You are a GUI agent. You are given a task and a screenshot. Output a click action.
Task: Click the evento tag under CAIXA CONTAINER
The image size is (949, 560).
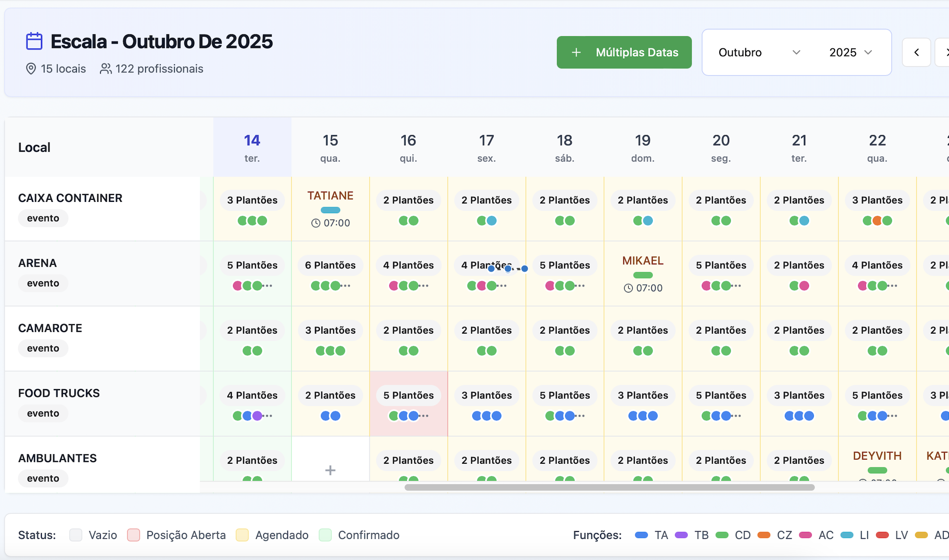point(43,218)
